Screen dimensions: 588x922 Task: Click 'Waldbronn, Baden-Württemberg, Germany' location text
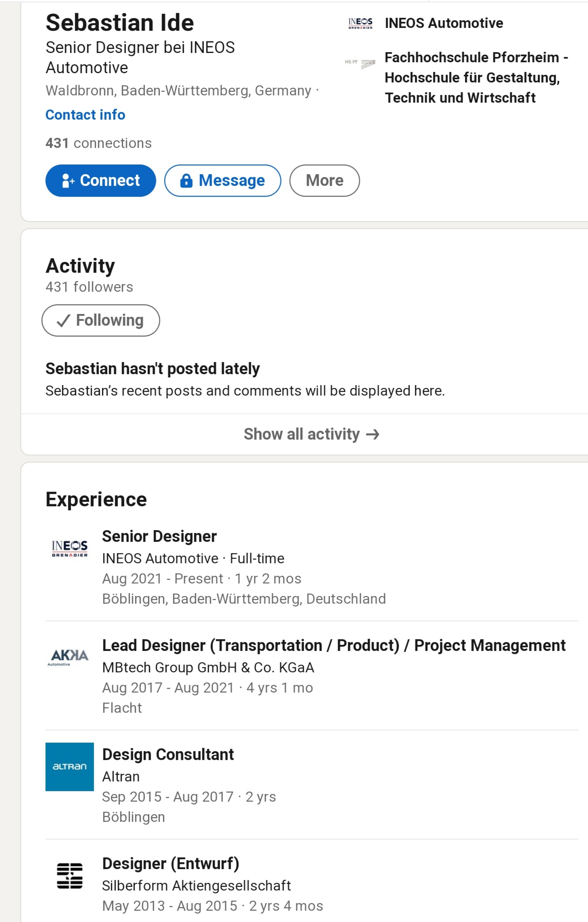(x=178, y=91)
